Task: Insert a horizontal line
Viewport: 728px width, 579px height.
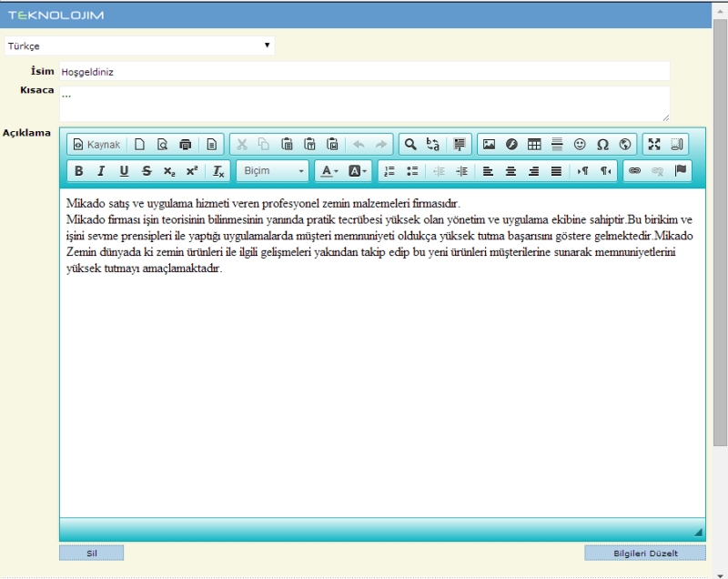Action: [x=557, y=145]
